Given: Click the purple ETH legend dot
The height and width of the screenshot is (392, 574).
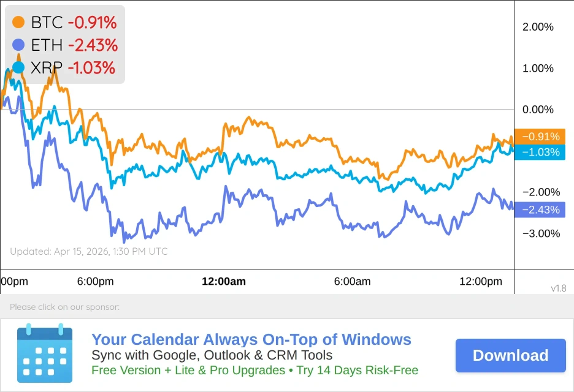Looking at the screenshot, I should [x=18, y=45].
